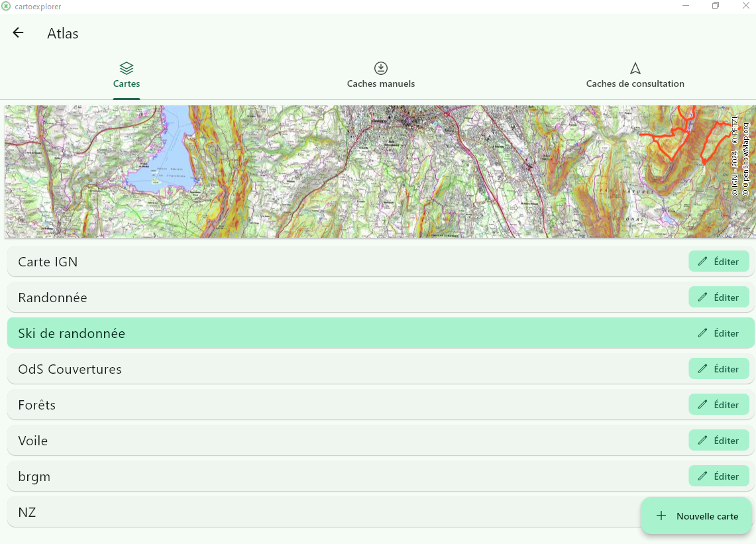756x544 pixels.
Task: Click the pencil icon for brgm
Action: point(702,476)
